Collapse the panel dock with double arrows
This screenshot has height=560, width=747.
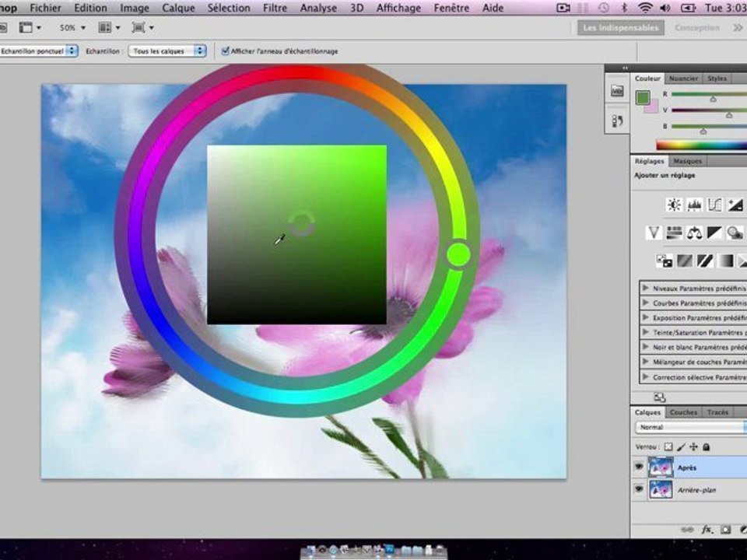[625, 68]
